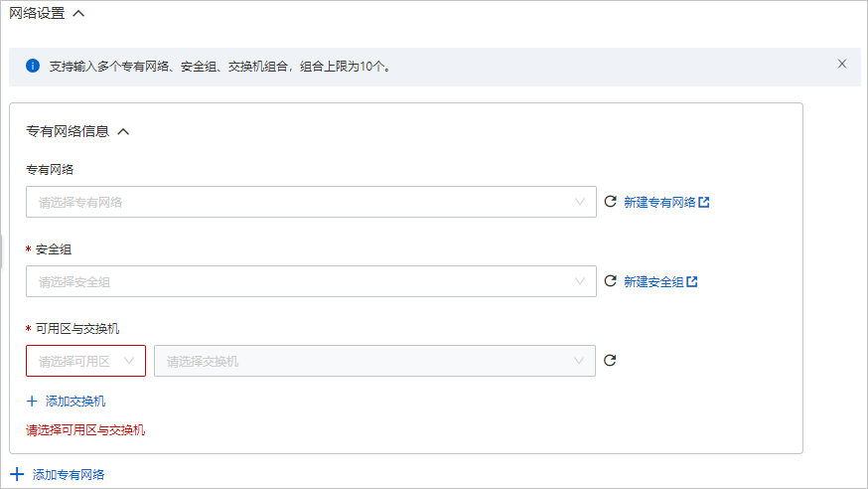Click external link icon beside 新建专有网络
The width and height of the screenshot is (868, 489).
[703, 202]
